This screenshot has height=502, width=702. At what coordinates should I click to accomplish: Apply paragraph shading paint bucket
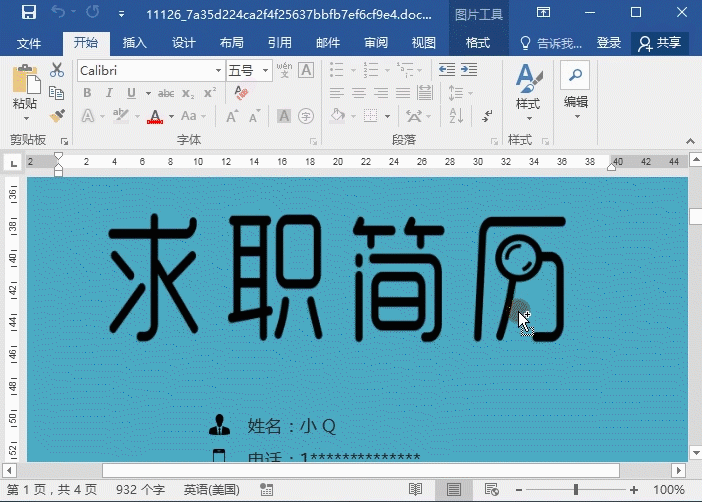338,116
